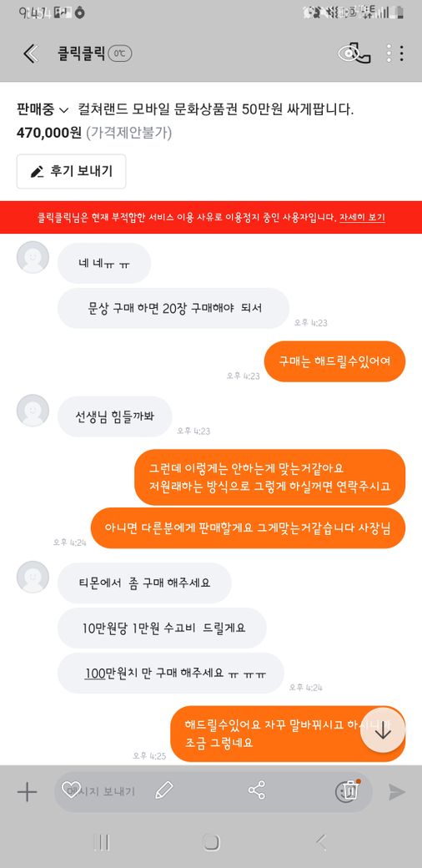
Task: Jump to latest with down-arrow button
Action: 383,730
